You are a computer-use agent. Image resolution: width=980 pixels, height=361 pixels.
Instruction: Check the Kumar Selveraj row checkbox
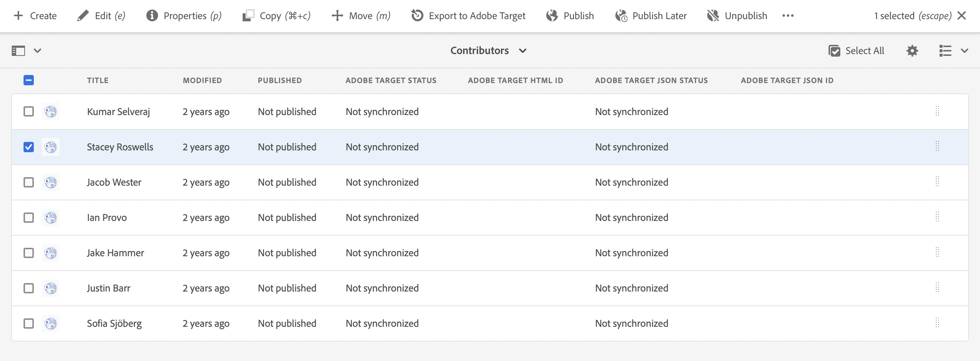[29, 111]
